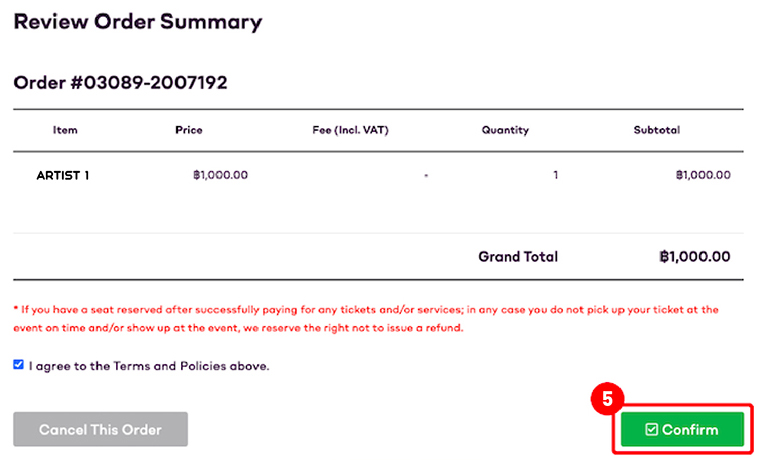This screenshot has height=460, width=759.
Task: Click the Review Order Summary title
Action: point(138,22)
